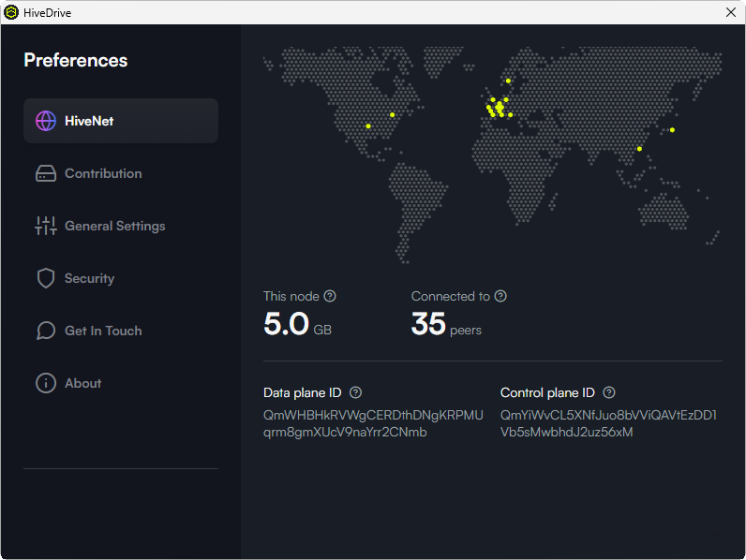Click the Control plane ID hash text
746x560 pixels.
[x=608, y=423]
